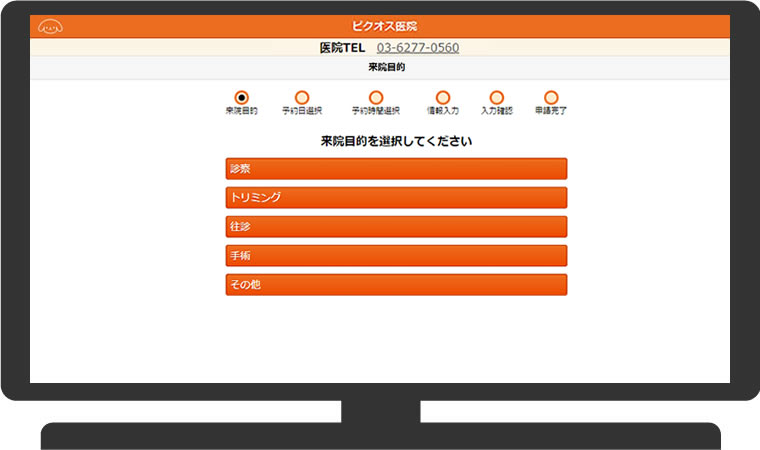Click the dog logo icon in the header
The width and height of the screenshot is (760, 450).
pos(49,26)
